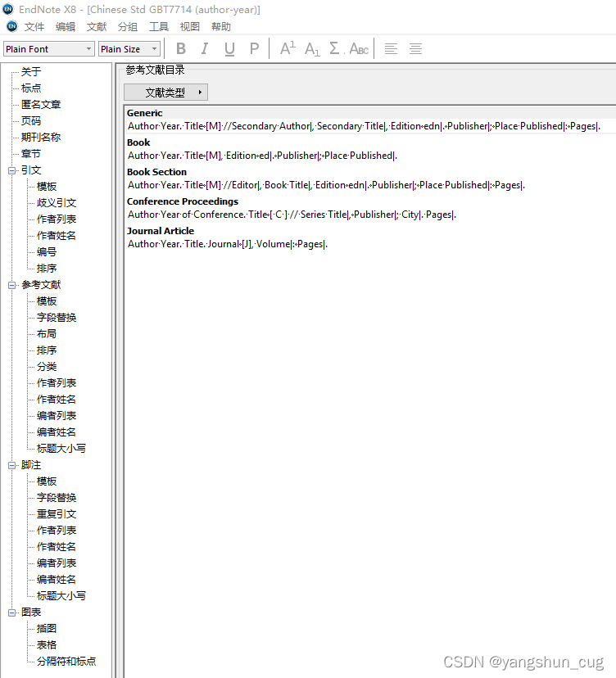The image size is (616, 678).
Task: Select 歧义引文 under 引文
Action: [57, 203]
